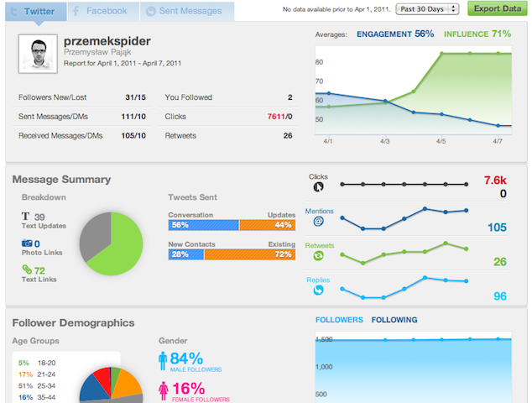Click the 17% 21-24 age group row
The height and width of the screenshot is (403, 532).
37,374
